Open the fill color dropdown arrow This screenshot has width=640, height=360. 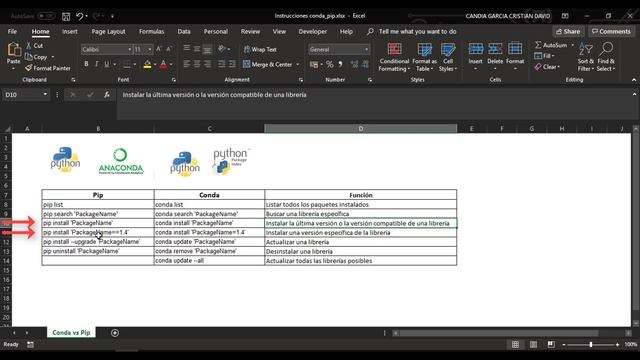[x=155, y=64]
